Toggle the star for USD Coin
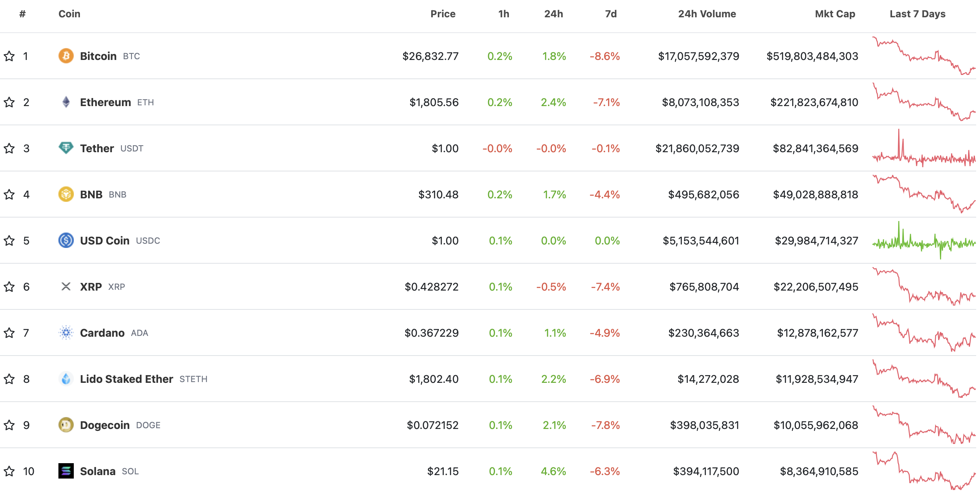Image resolution: width=980 pixels, height=492 pixels. (9, 241)
